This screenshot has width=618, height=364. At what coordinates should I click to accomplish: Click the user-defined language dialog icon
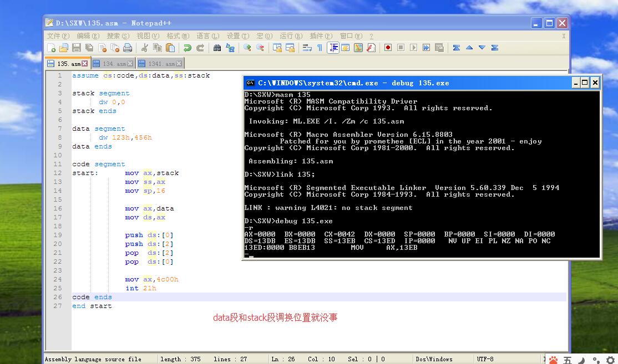point(346,48)
